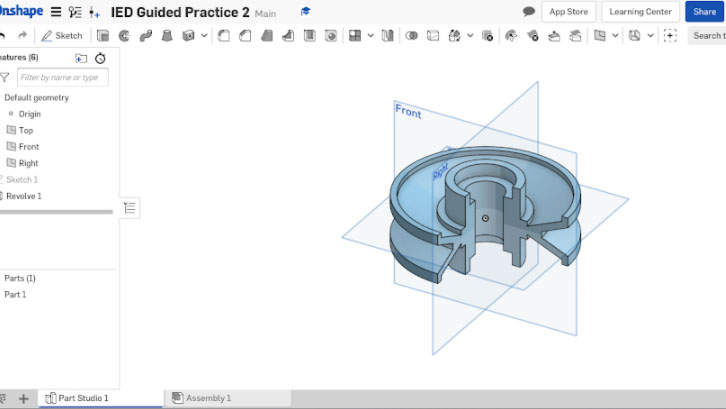Expand the Transform tool dropdown arrow
This screenshot has height=409, width=726.
point(470,36)
